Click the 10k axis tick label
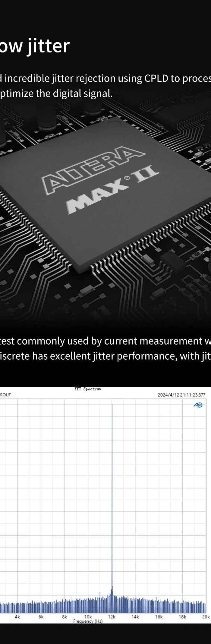Viewport: 211px width, 644px height. (88, 617)
